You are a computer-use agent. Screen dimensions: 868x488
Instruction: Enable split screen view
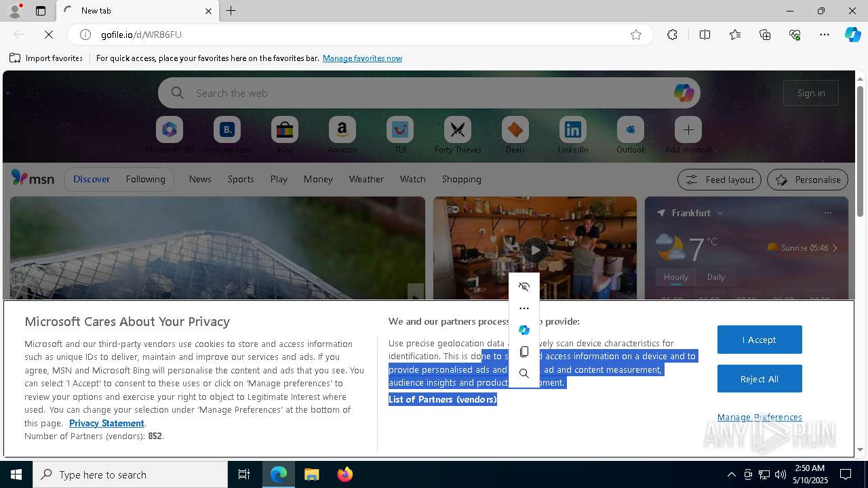[x=705, y=35]
